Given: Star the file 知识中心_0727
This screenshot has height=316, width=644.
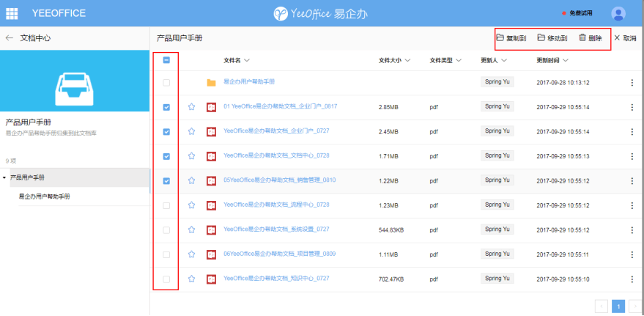Looking at the screenshot, I should 191,279.
